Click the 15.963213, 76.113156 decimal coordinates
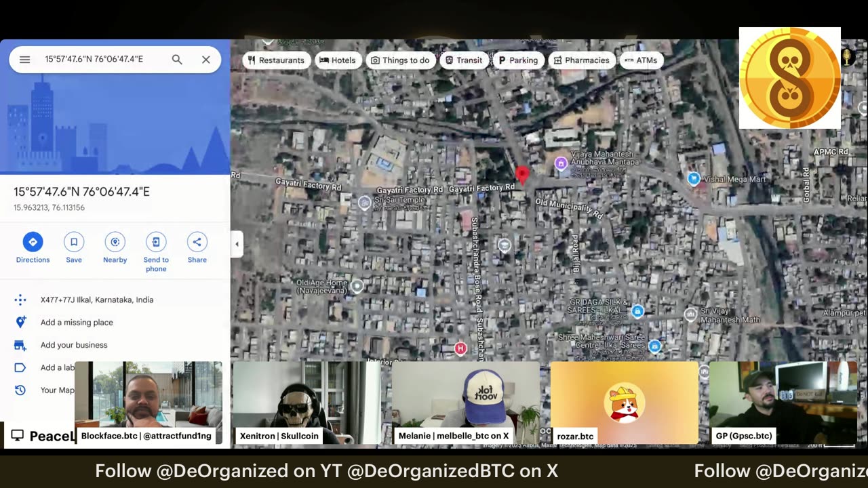Viewport: 868px width, 488px height. pos(49,207)
